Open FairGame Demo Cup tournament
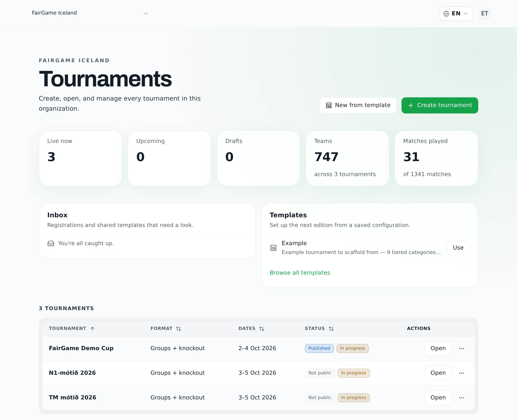 point(438,348)
